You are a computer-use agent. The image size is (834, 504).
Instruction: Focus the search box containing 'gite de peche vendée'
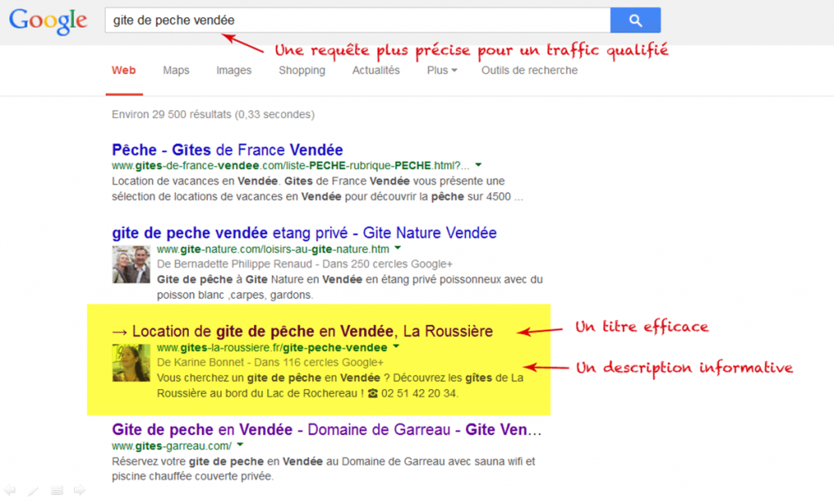pyautogui.click(x=358, y=20)
